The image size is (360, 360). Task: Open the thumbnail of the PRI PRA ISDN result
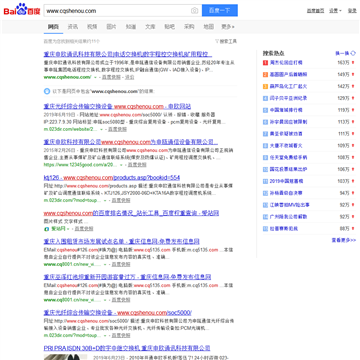(65, 357)
